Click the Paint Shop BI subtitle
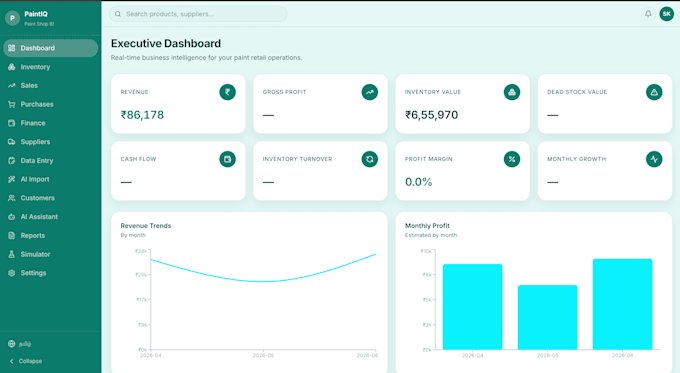 [x=39, y=24]
